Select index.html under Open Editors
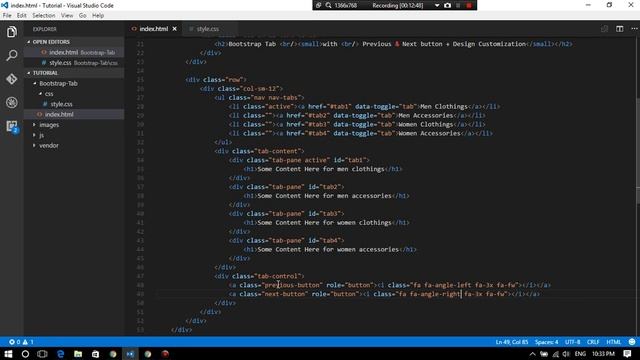This screenshot has width=640, height=360. (x=73, y=52)
